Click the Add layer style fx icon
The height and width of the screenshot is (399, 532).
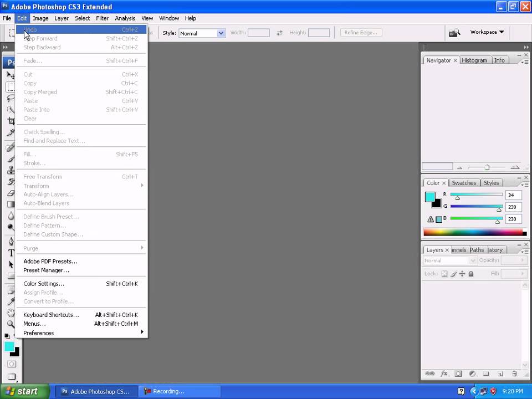pos(444,374)
